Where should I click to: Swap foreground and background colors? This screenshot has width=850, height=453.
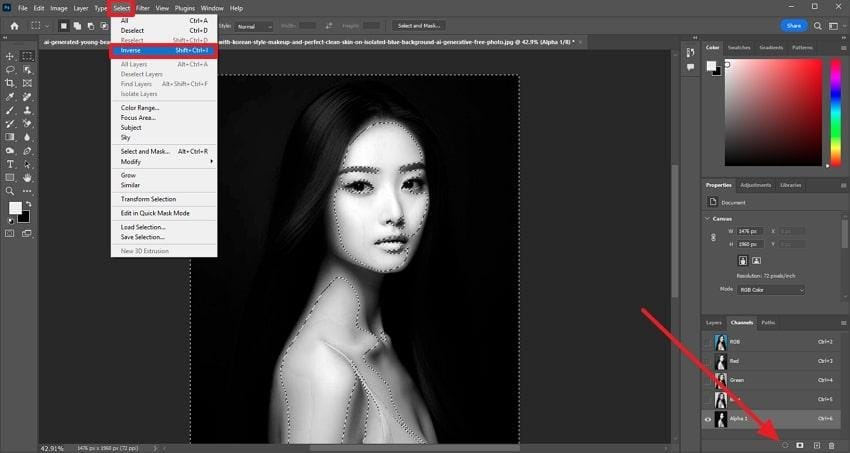click(28, 204)
